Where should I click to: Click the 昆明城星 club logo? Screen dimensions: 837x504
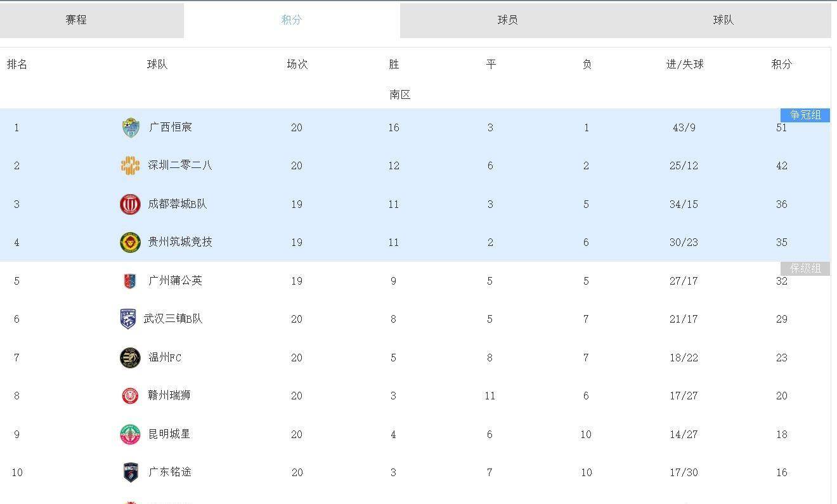pos(129,434)
